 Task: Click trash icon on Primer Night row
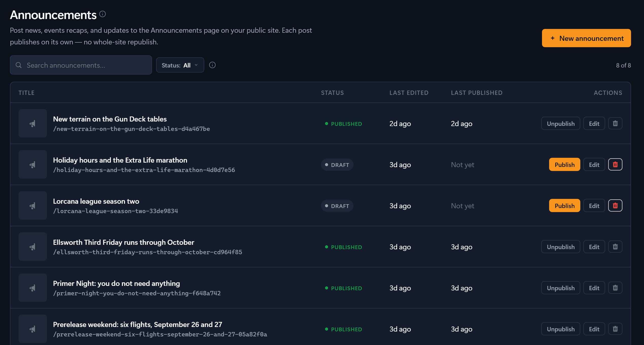point(615,288)
